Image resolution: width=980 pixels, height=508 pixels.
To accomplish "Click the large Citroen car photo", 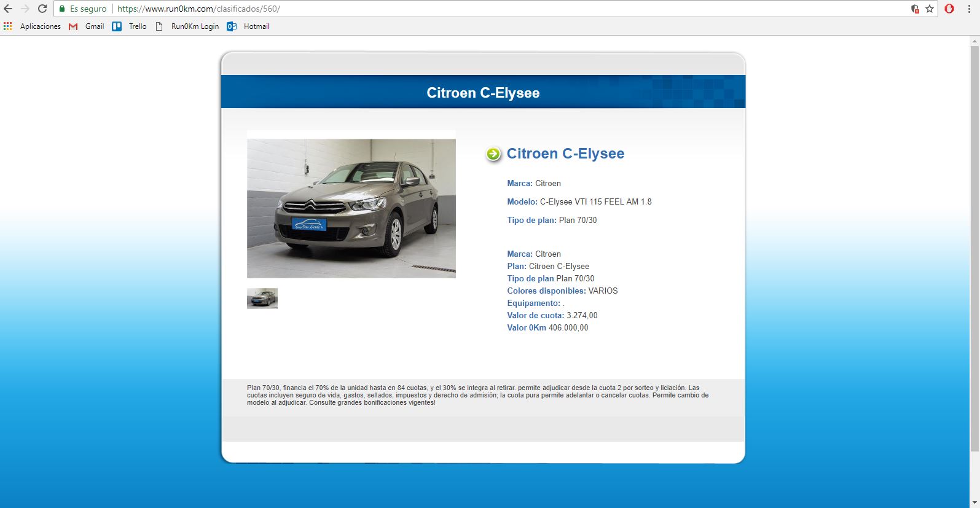I will pyautogui.click(x=351, y=208).
